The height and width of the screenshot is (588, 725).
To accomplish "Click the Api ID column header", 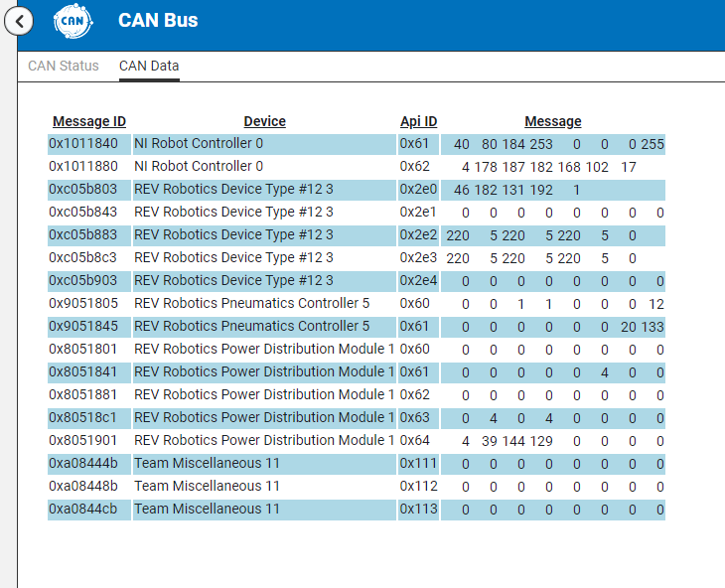I will point(418,121).
